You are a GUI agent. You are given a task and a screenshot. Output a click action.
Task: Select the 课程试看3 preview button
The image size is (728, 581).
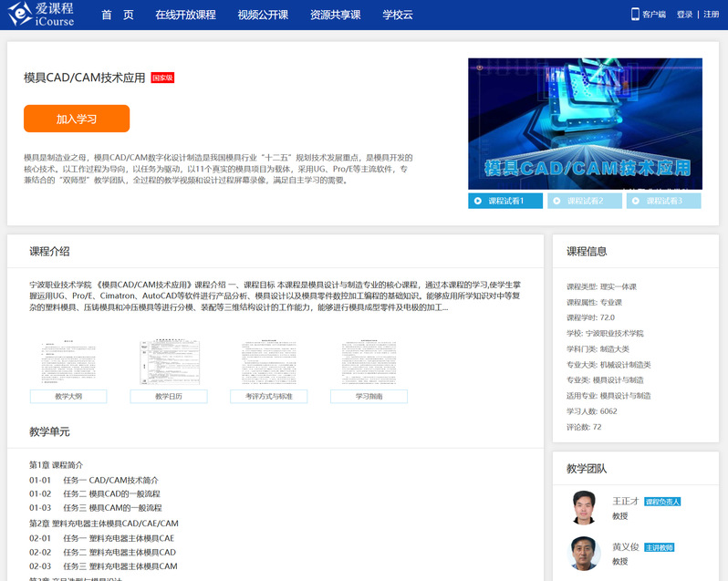pos(663,201)
